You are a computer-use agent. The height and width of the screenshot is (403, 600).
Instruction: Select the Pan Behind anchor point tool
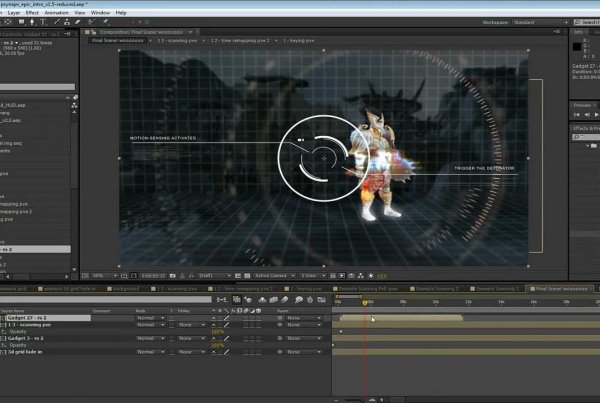[8, 22]
